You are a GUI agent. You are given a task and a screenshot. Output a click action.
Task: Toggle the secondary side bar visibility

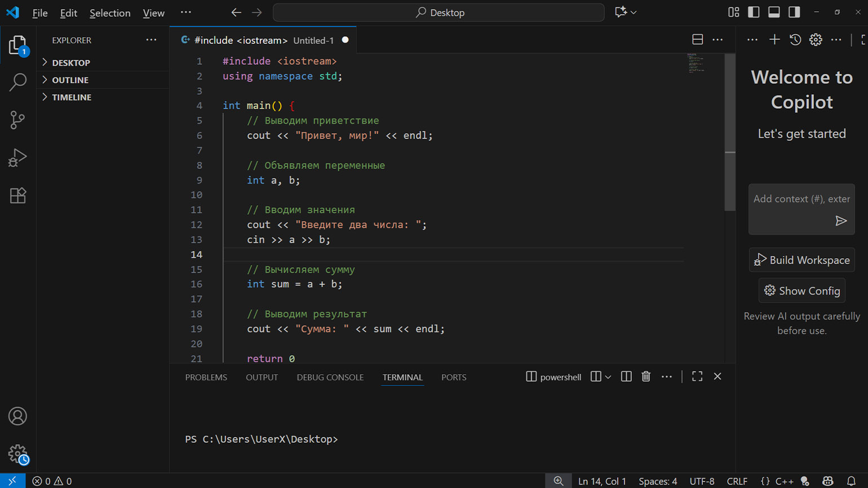[x=794, y=12]
